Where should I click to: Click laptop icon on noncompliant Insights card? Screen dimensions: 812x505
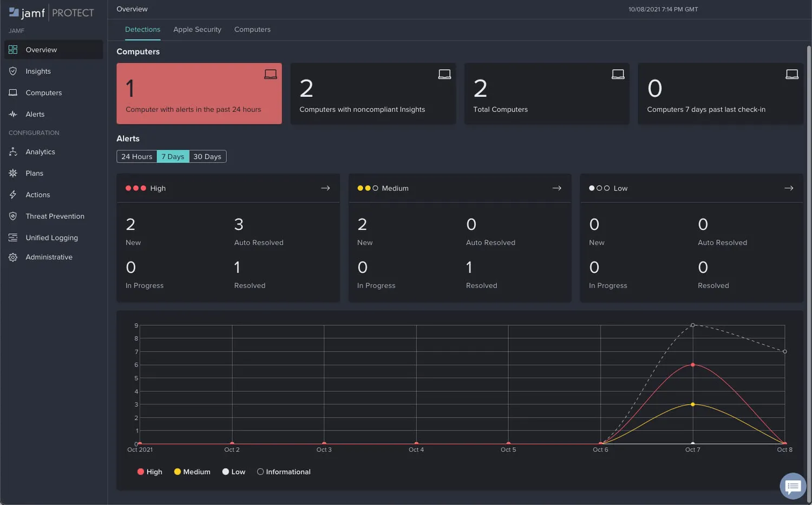click(444, 74)
